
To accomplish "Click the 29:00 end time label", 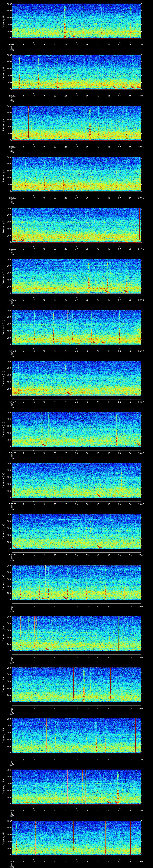I will tap(141, 657).
